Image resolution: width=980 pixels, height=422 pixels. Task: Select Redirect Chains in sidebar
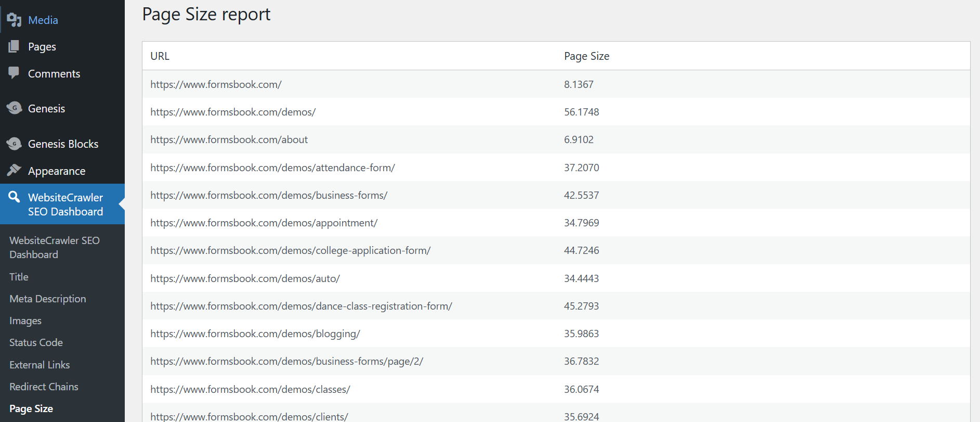tap(44, 387)
